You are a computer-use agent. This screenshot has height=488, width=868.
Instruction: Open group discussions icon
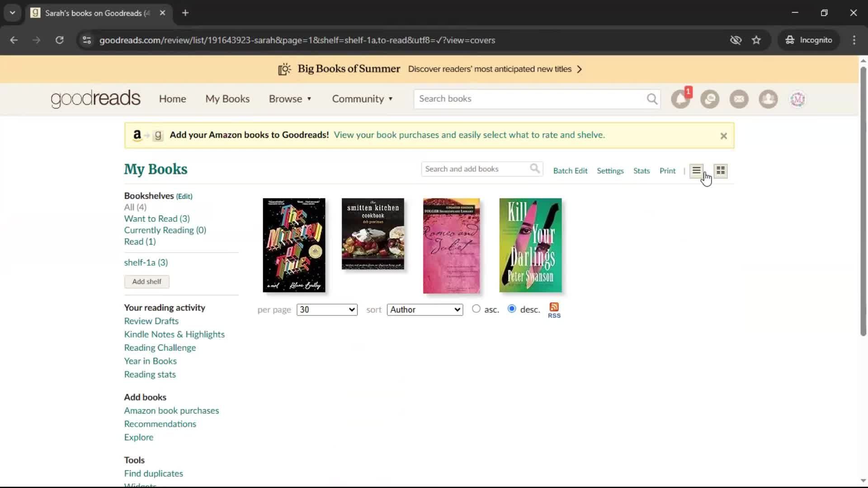(710, 99)
